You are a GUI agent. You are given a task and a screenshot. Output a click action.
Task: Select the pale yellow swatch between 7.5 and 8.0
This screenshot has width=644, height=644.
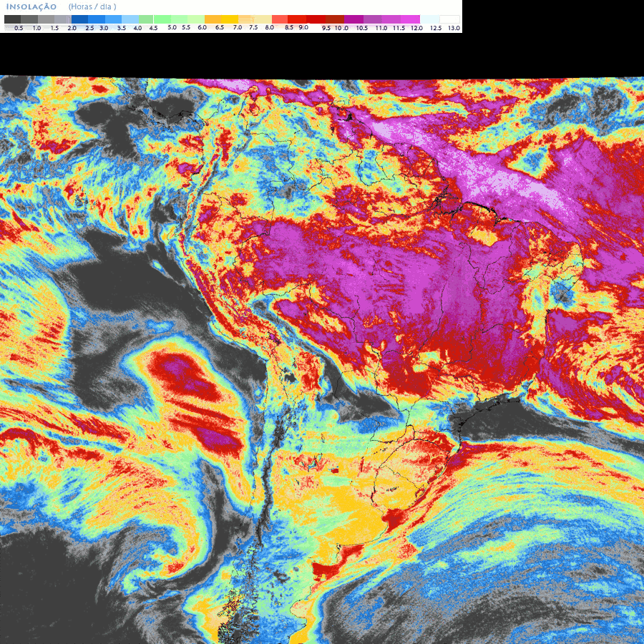263,19
